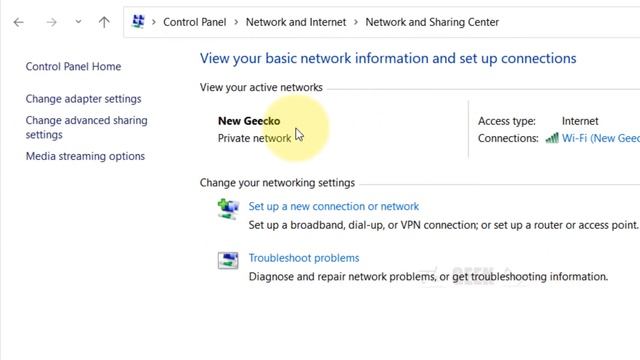Click the Forward navigation arrow
This screenshot has width=640, height=360.
51,22
